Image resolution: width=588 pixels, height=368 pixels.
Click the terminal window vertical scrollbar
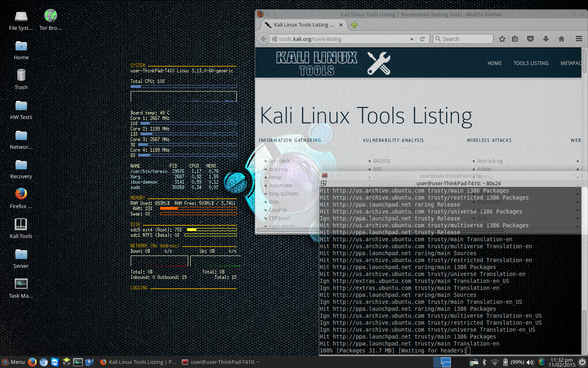[584, 331]
